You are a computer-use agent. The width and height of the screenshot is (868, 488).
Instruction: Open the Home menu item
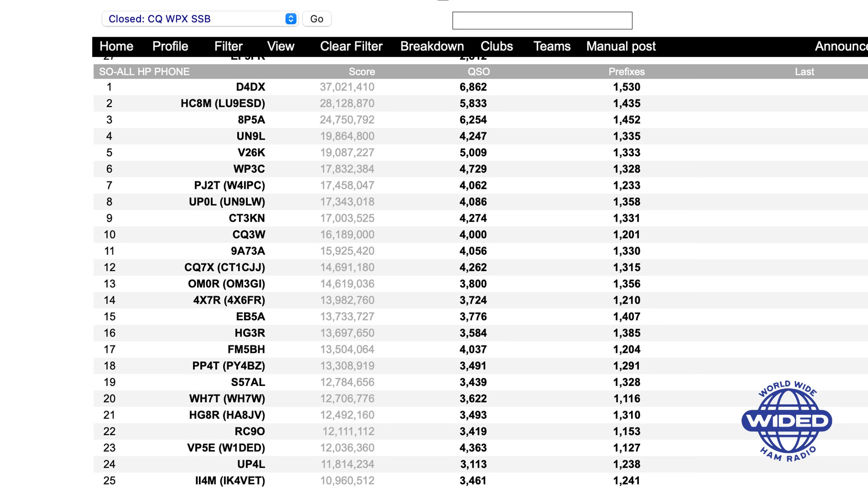pos(116,46)
